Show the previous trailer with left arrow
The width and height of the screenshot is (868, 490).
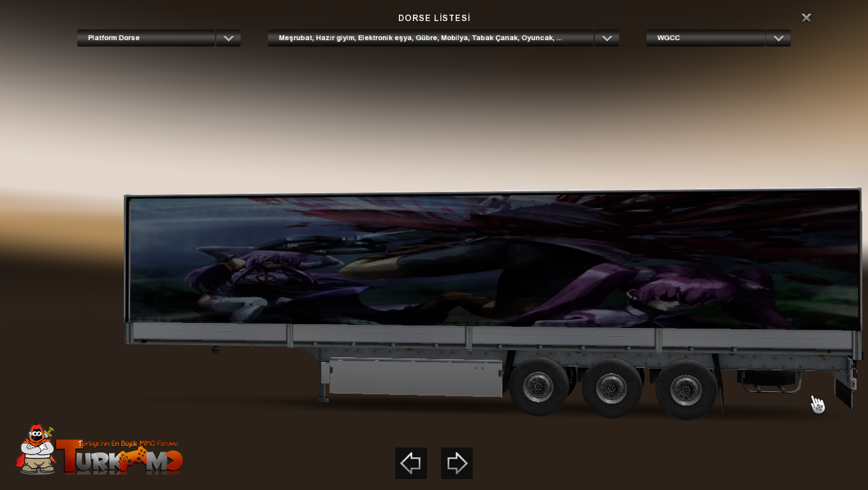tap(411, 463)
